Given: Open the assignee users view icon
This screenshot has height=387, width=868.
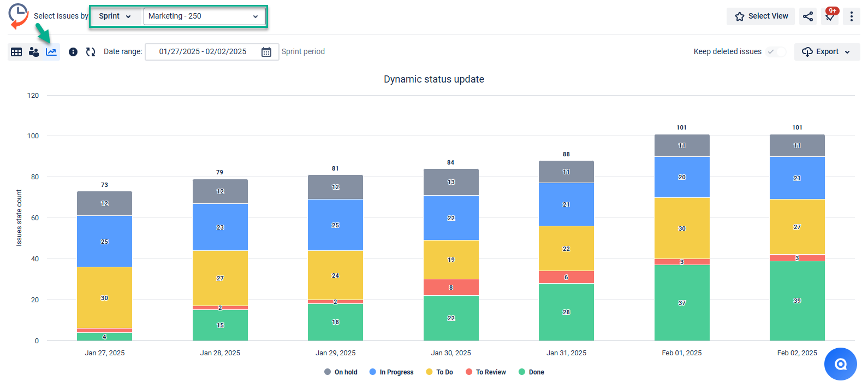Looking at the screenshot, I should coord(34,52).
